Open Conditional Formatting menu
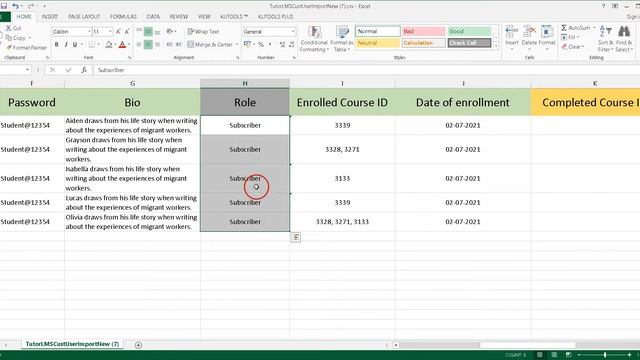This screenshot has width=640, height=360. (x=314, y=39)
